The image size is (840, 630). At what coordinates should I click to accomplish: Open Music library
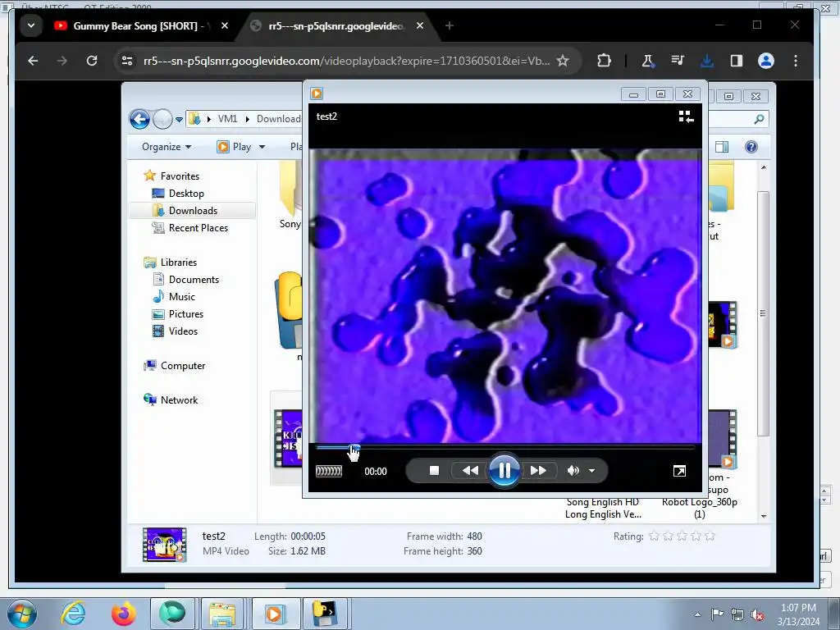pyautogui.click(x=181, y=297)
